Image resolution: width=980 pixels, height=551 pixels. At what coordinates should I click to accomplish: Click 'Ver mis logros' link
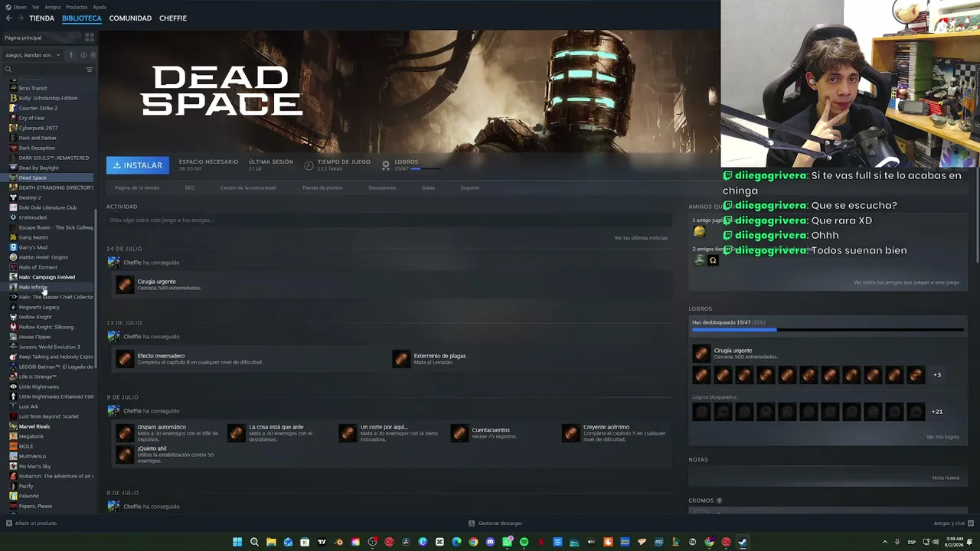coord(942,437)
